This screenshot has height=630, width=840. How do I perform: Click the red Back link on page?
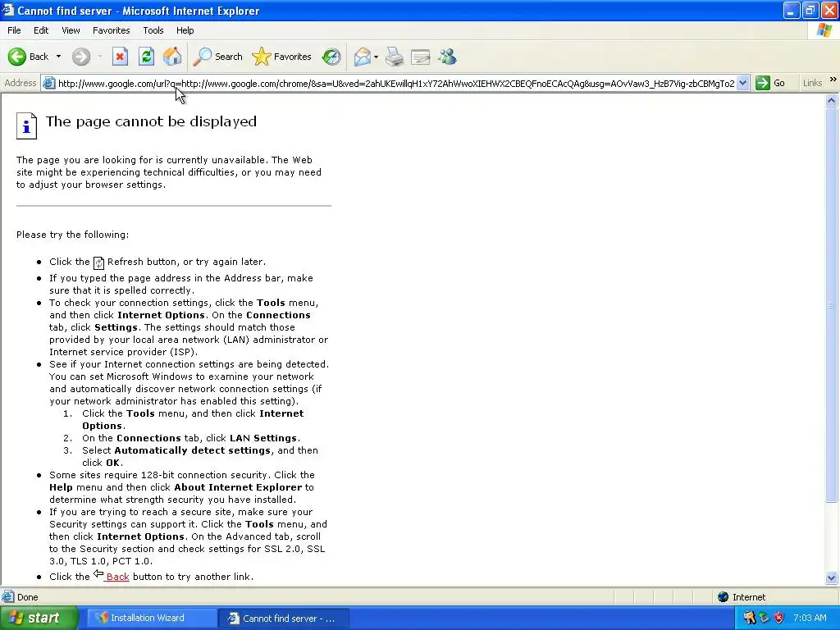pyautogui.click(x=117, y=577)
